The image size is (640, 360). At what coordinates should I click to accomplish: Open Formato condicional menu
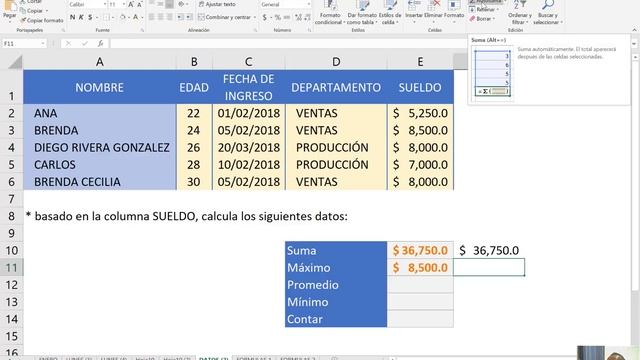(329, 13)
